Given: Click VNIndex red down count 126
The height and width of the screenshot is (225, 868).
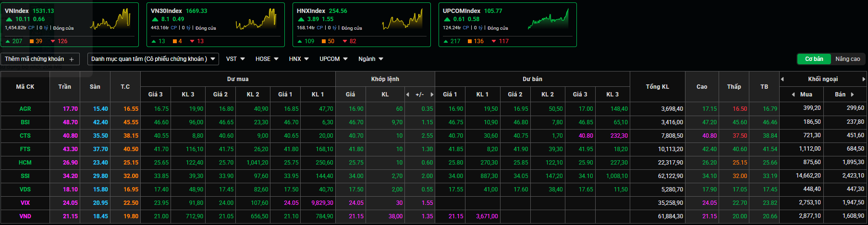Looking at the screenshot, I should tap(62, 41).
